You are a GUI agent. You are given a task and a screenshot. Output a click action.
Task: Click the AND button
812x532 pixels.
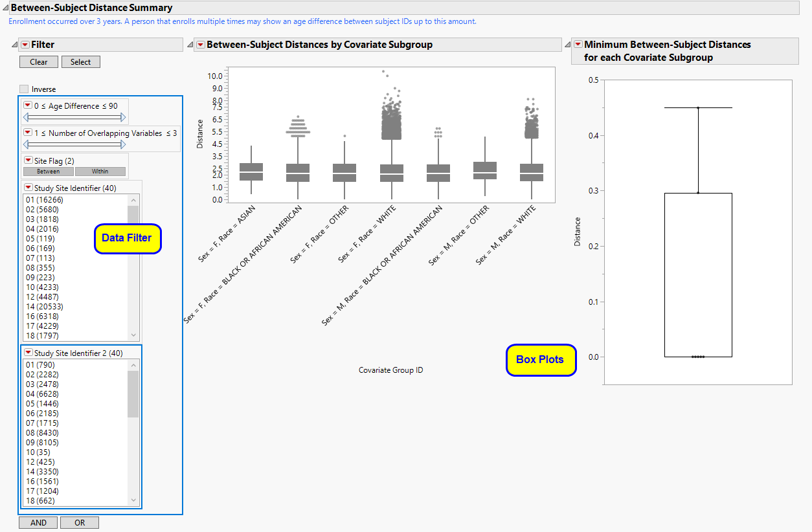38,523
